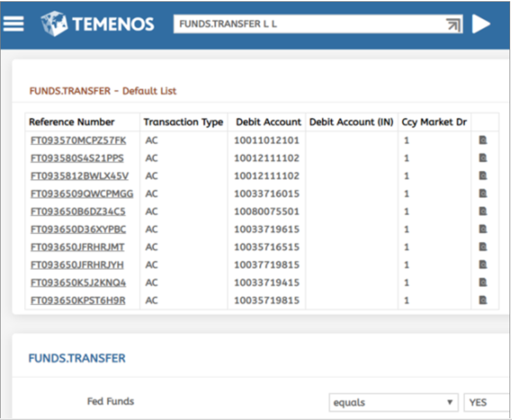Click the expand icon in command box
The height and width of the screenshot is (420, 512).
coord(453,24)
